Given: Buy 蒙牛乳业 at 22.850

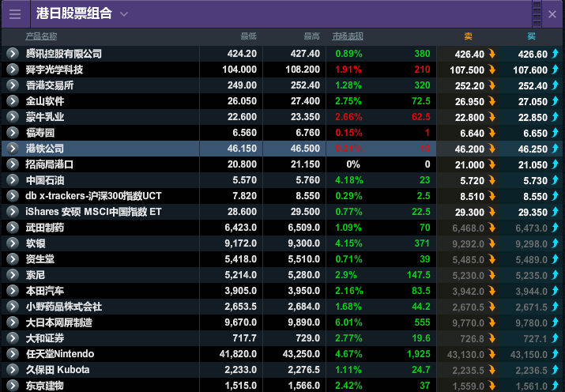Looking at the screenshot, I should tap(531, 118).
